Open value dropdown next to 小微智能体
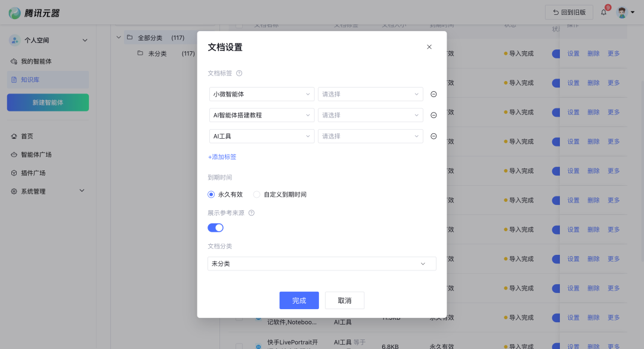Screen dimensions: 644x349 (370, 94)
